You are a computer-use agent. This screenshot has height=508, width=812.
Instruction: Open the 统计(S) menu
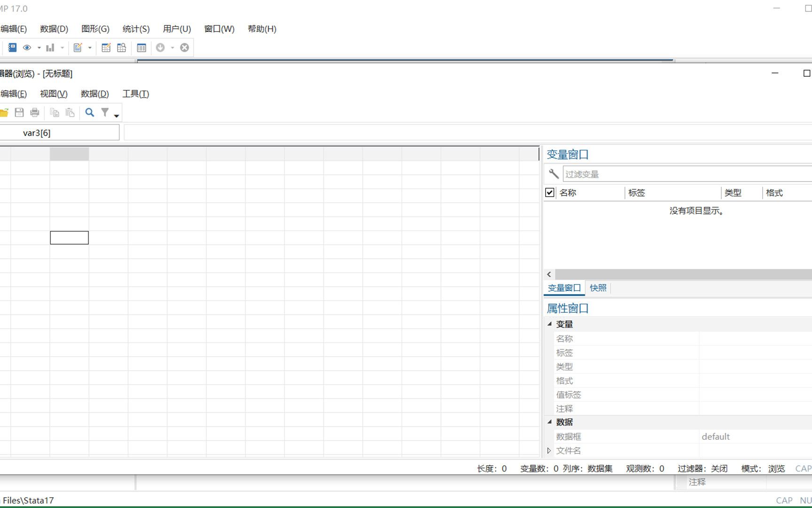click(x=135, y=29)
